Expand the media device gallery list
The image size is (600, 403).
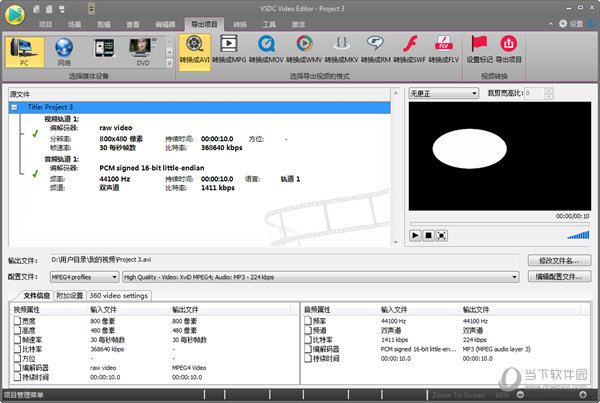click(x=170, y=64)
